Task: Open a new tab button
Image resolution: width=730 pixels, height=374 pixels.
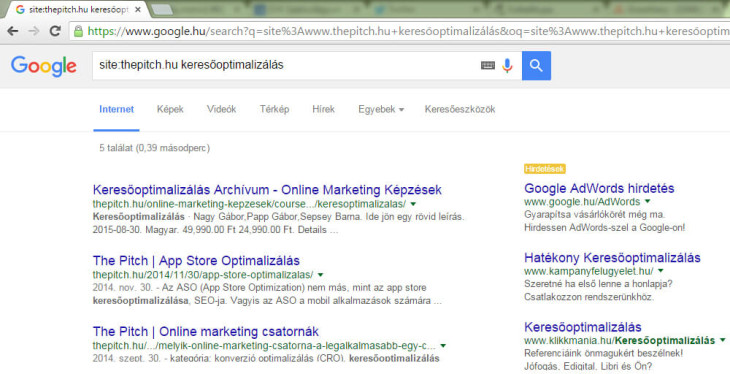Action: (162, 9)
